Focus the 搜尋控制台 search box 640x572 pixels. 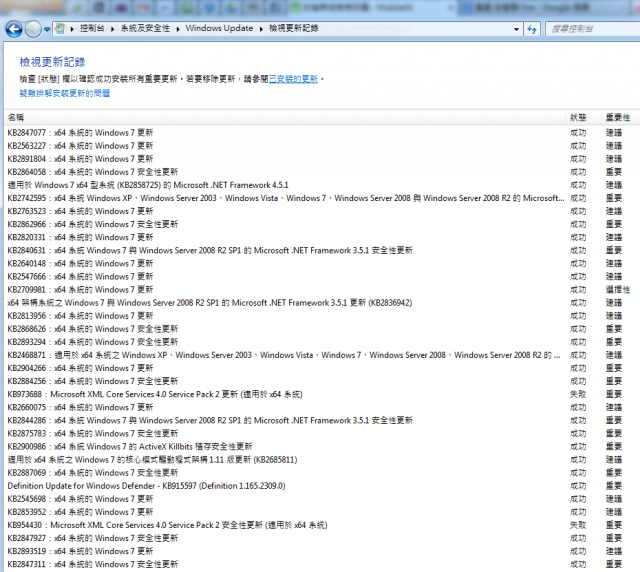(593, 29)
